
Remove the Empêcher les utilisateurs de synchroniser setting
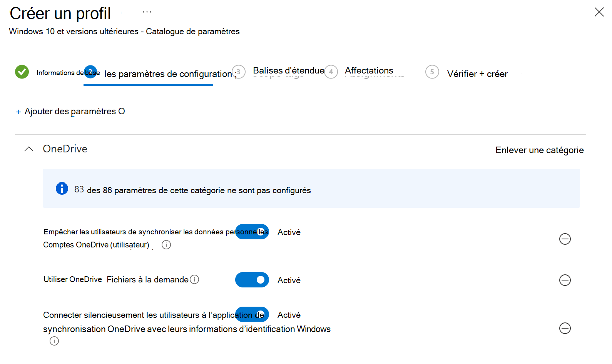pos(565,239)
